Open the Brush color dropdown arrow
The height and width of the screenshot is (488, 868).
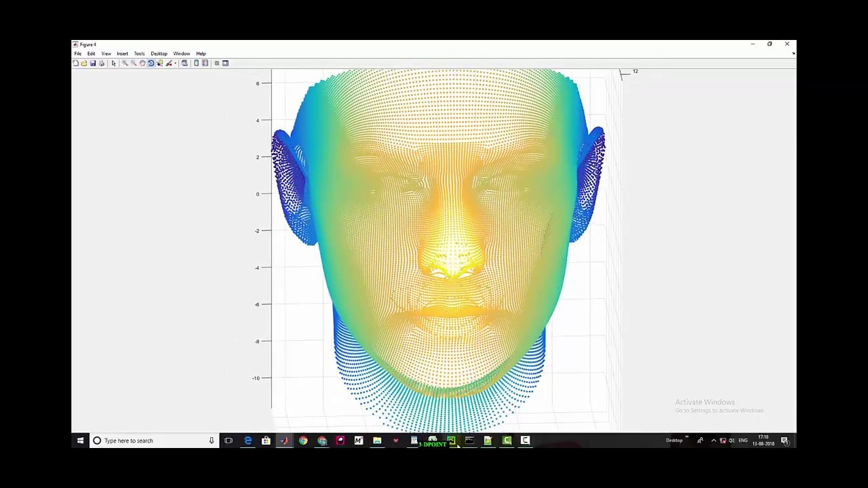click(x=176, y=63)
